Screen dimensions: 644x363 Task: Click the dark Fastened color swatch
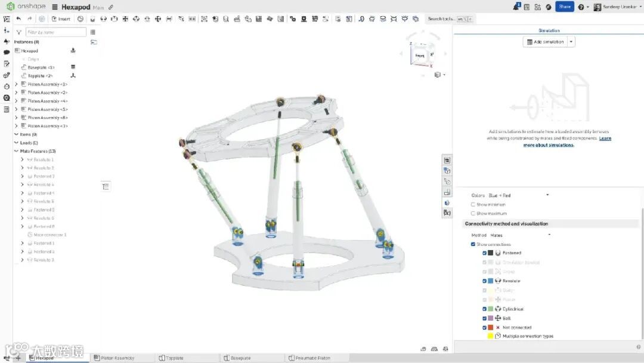tap(490, 253)
